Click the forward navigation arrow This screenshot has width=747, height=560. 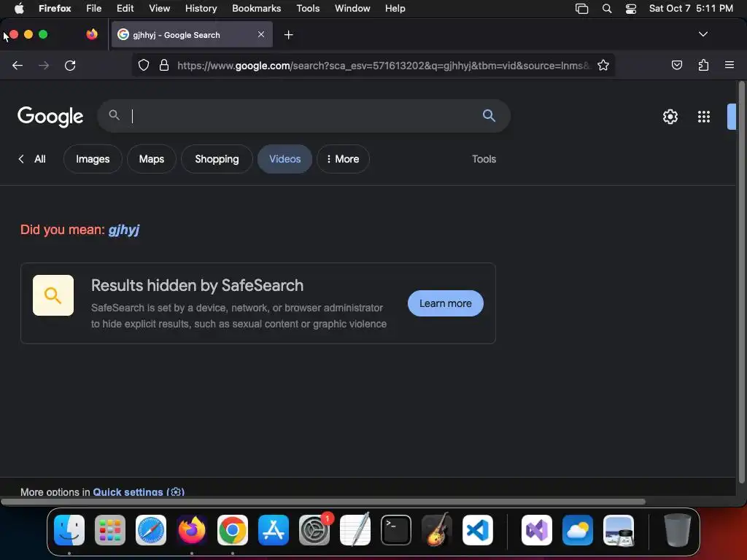pyautogui.click(x=44, y=65)
